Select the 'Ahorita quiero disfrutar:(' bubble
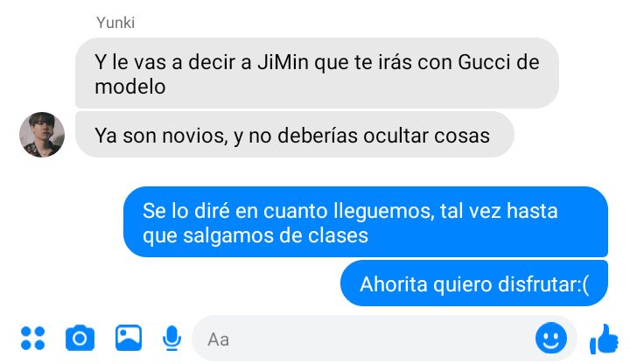 [x=474, y=283]
